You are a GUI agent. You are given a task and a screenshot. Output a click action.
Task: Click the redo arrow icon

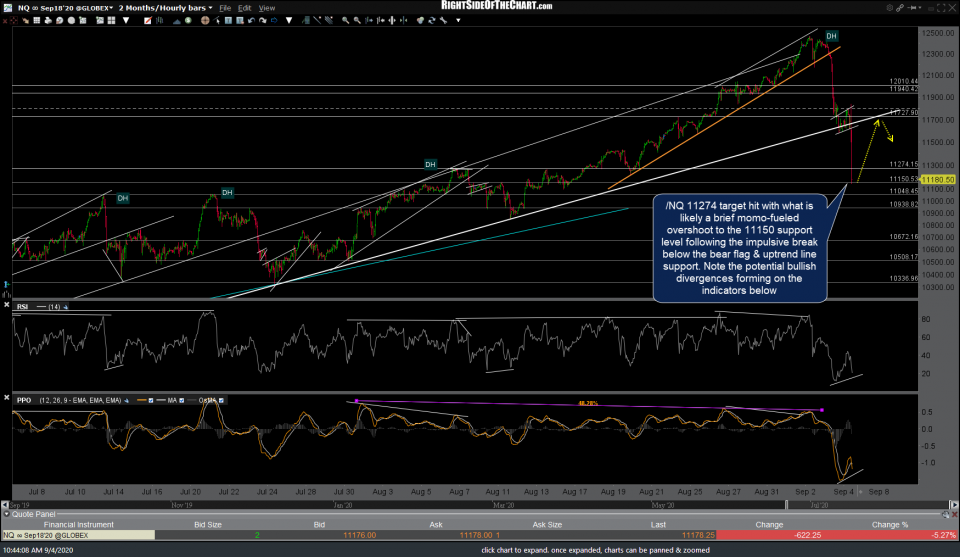(263, 20)
